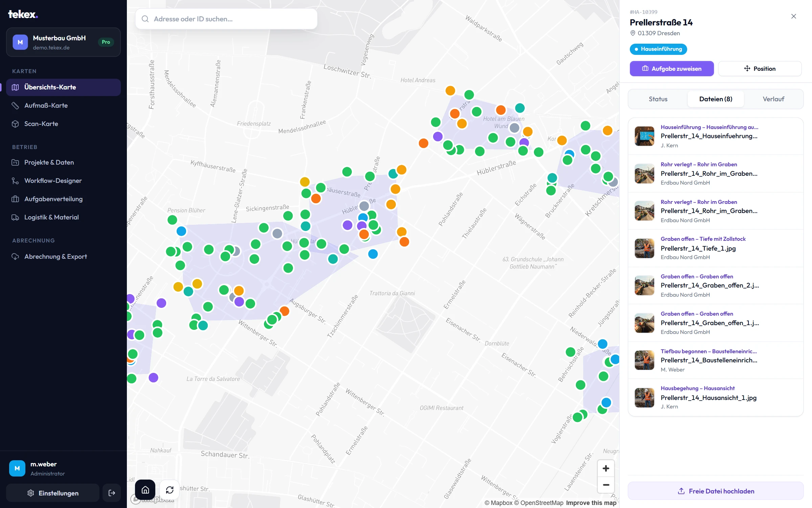This screenshot has width=812, height=508.
Task: Select Prellerstr_14_Graben_offen_2 file name
Action: [710, 285]
